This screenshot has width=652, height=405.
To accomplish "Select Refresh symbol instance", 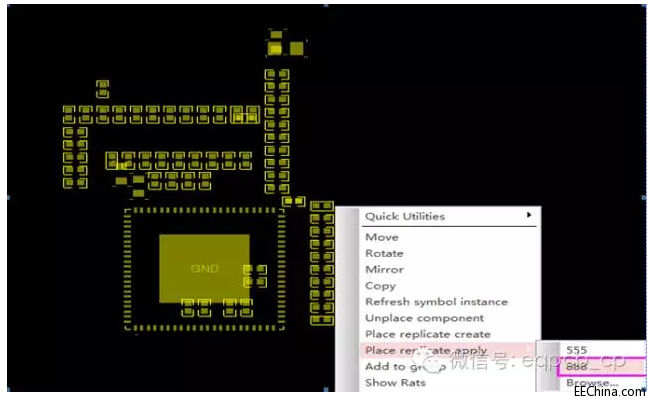I will (436, 301).
